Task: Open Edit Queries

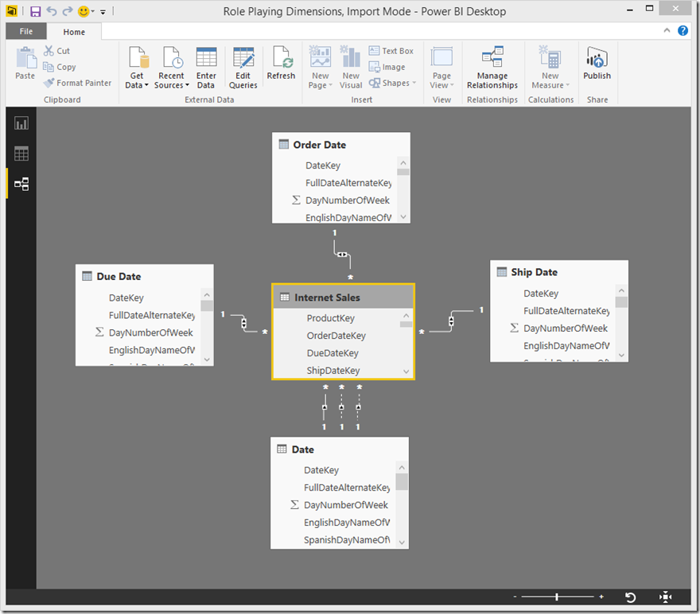Action: (243, 68)
